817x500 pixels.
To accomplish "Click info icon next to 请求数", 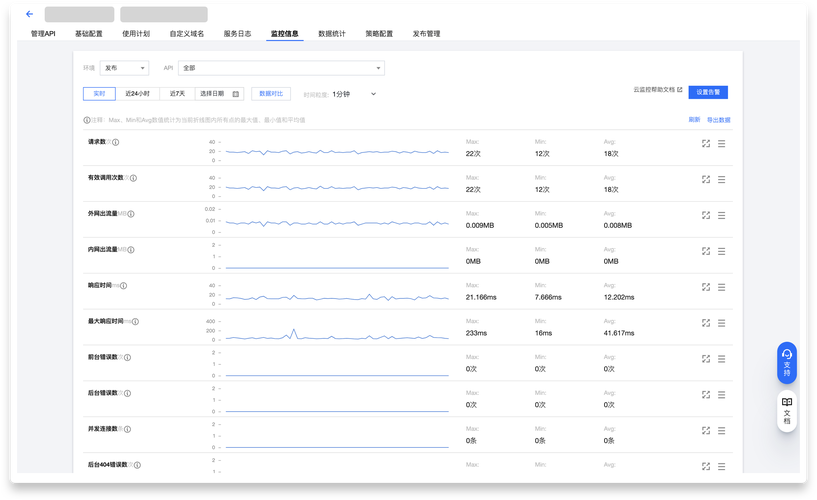I will (116, 142).
